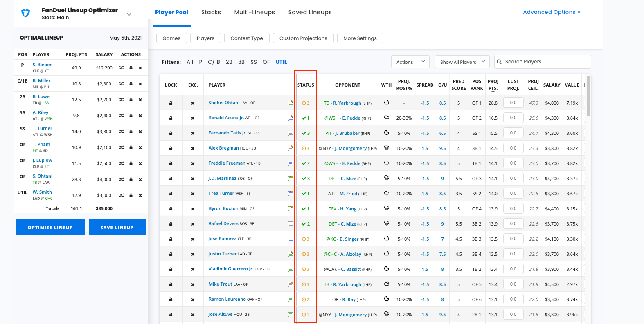Remove S. Bieber from optimal lineup

point(140,68)
